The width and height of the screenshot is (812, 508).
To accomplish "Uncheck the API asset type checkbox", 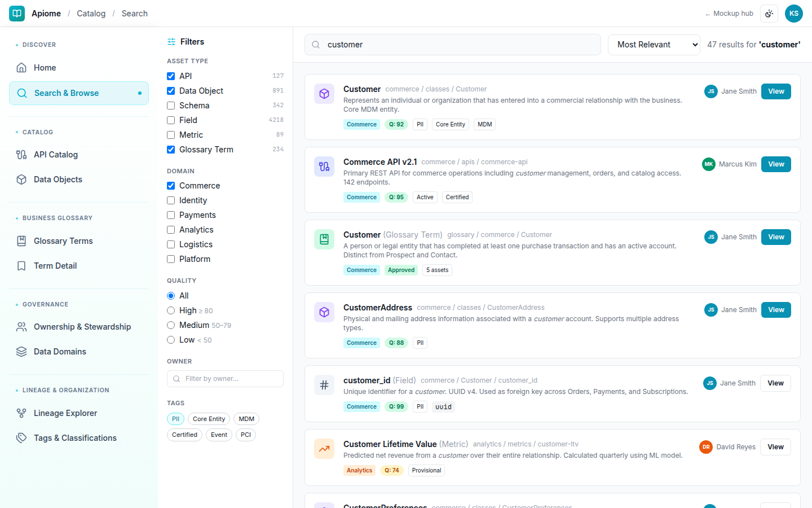I will [x=171, y=76].
